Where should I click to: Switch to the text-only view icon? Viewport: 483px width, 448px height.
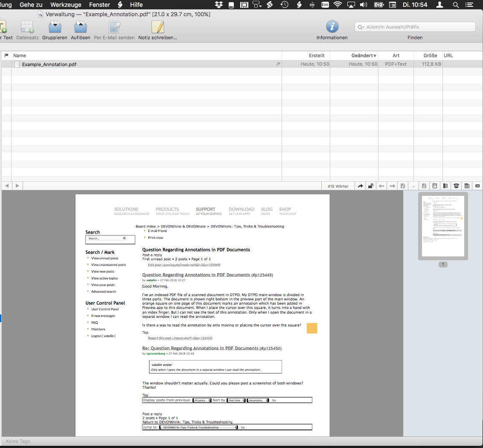(467, 186)
